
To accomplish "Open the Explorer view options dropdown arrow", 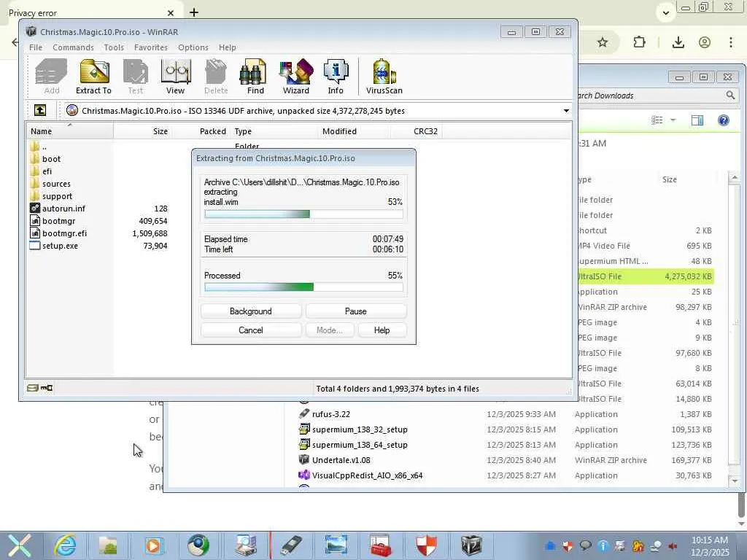I will (673, 120).
